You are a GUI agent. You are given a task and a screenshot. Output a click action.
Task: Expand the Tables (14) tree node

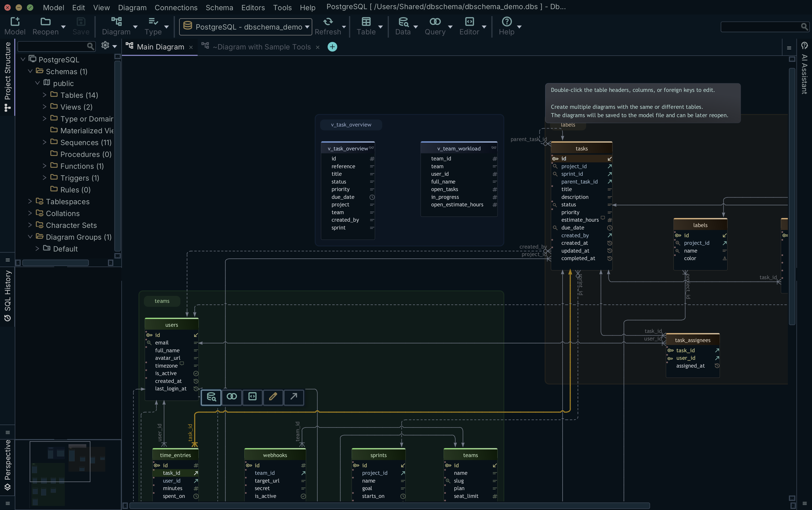45,95
